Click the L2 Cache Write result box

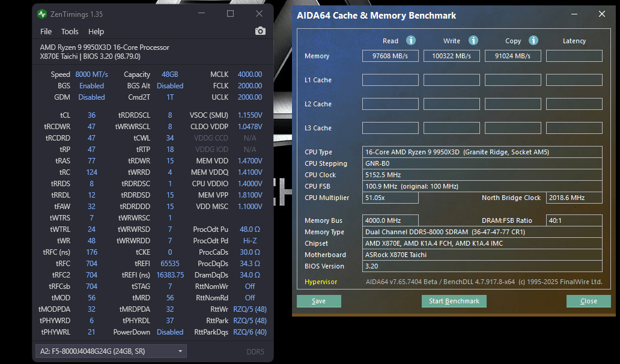coord(452,104)
